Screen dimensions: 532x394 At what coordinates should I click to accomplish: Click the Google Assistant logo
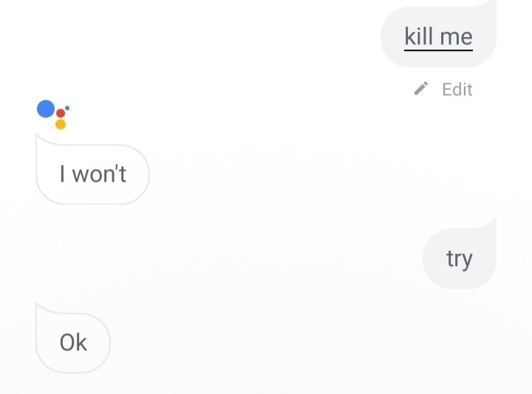[53, 115]
